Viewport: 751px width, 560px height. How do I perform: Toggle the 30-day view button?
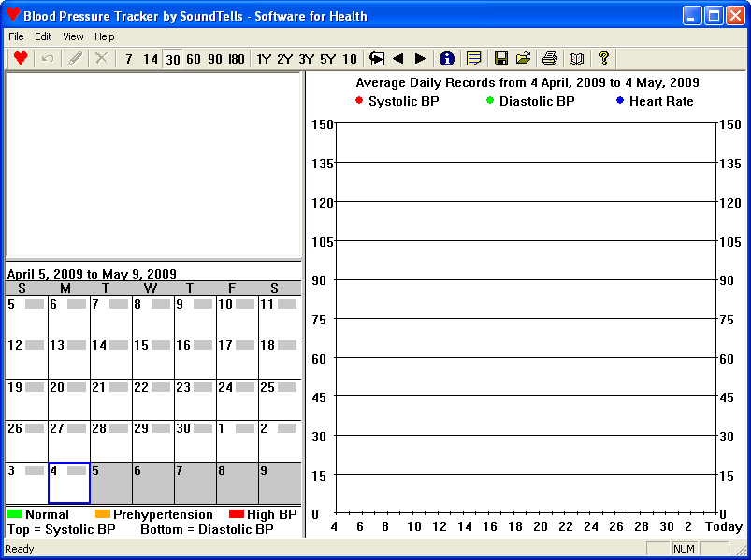point(171,58)
